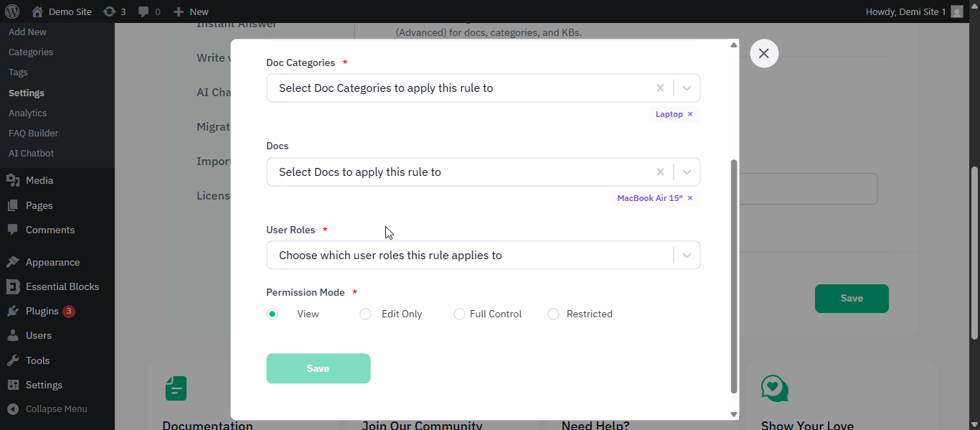The width and height of the screenshot is (980, 430).
Task: Click the modal scrollbar down arrow
Action: click(734, 414)
